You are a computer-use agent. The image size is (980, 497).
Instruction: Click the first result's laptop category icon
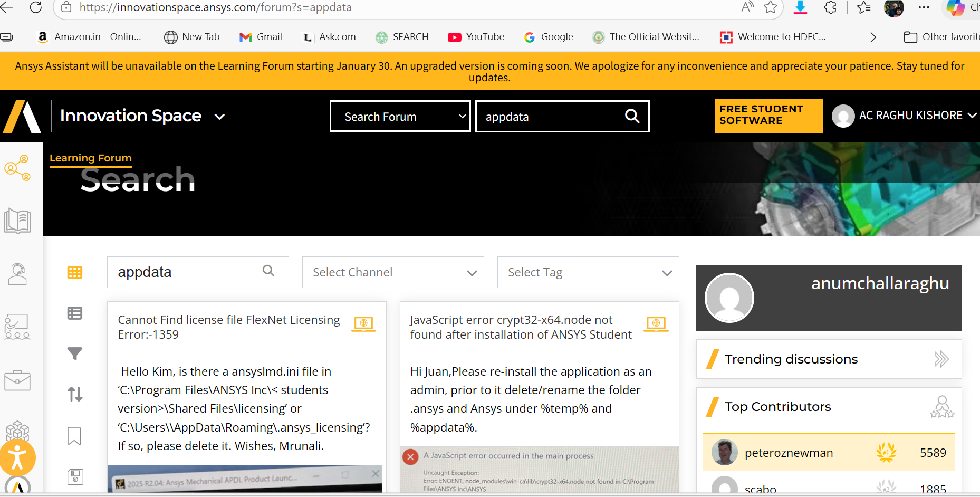[364, 323]
